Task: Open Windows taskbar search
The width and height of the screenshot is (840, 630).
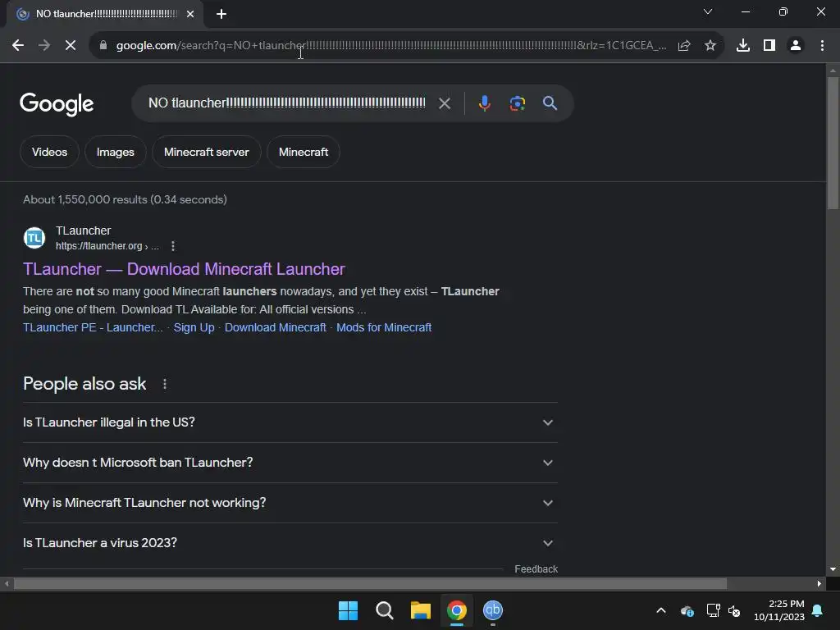Action: point(385,610)
